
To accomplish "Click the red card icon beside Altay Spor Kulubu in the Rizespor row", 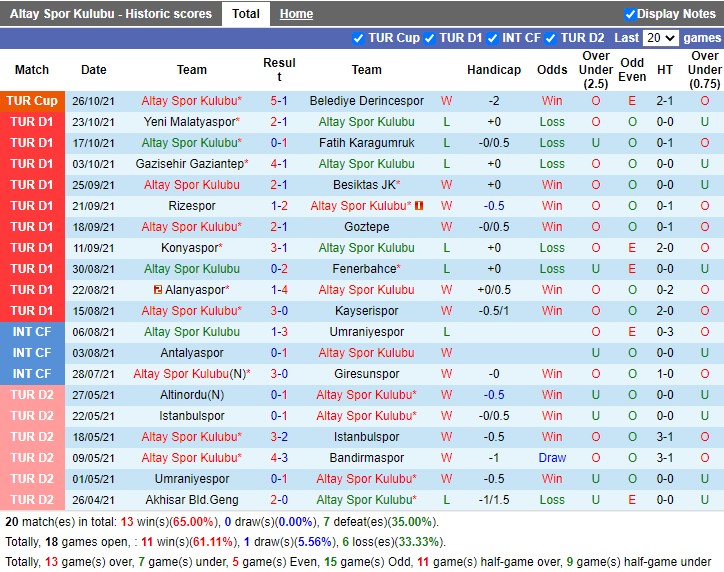I will (x=419, y=205).
